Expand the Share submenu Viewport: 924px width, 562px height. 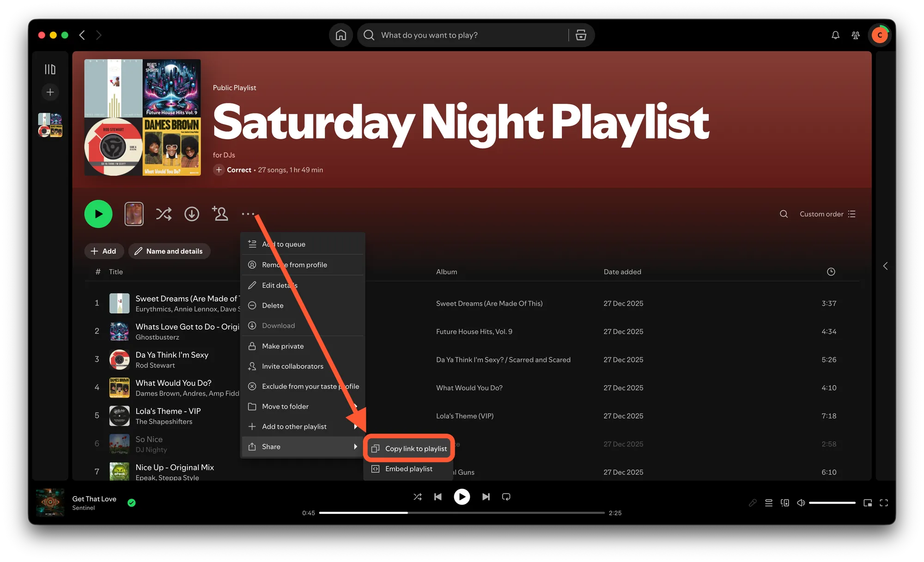click(303, 446)
